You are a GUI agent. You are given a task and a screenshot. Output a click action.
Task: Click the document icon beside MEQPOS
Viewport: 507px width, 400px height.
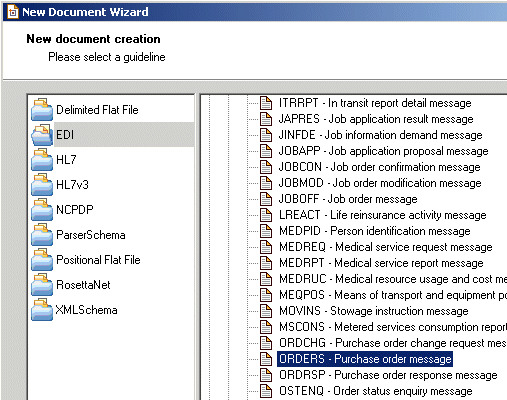(x=266, y=295)
